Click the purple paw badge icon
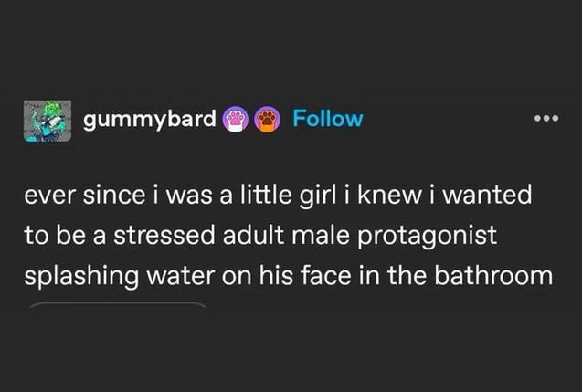The width and height of the screenshot is (582, 392). [x=237, y=119]
